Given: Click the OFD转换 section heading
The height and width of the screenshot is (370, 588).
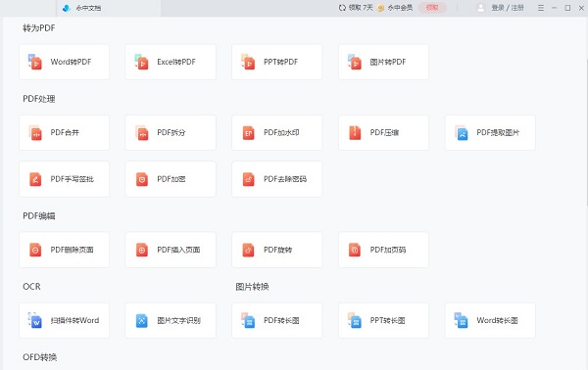Looking at the screenshot, I should click(x=40, y=357).
